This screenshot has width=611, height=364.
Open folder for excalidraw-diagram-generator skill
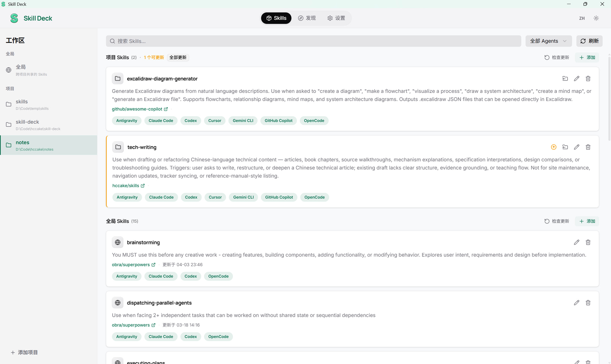(x=565, y=79)
